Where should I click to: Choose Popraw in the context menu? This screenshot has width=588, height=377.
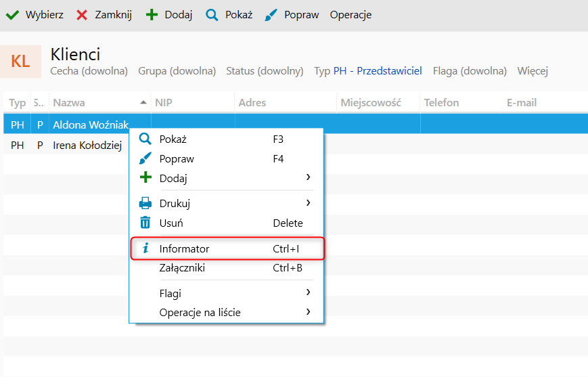(177, 159)
